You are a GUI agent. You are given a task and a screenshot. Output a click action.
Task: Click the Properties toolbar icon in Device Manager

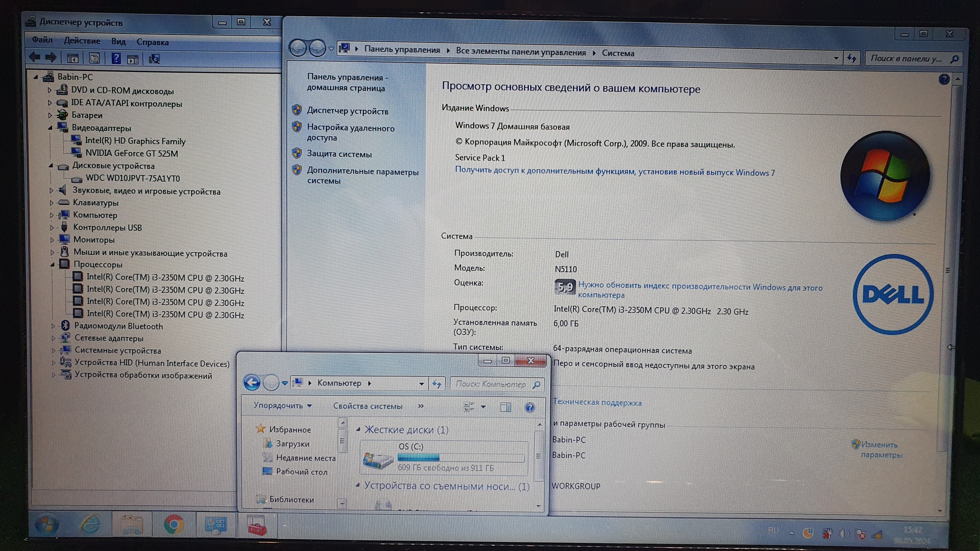[94, 58]
